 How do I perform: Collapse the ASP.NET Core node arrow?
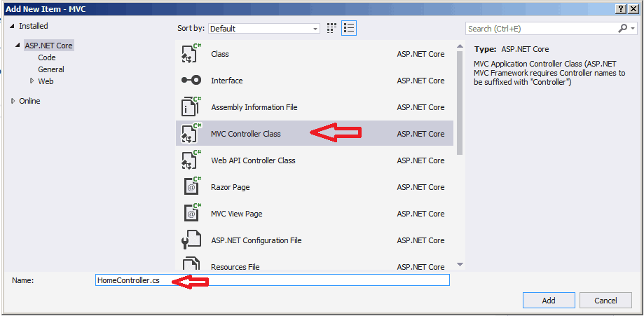[18, 46]
